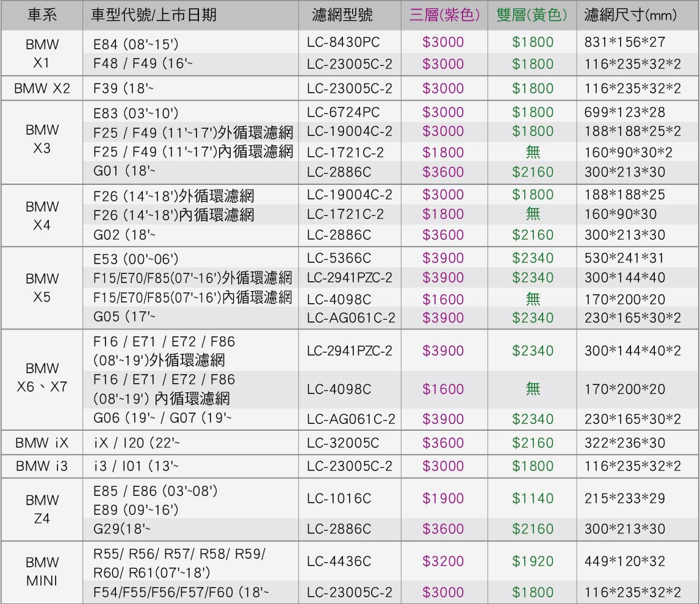Image resolution: width=700 pixels, height=604 pixels.
Task: Select the BMW MINI series cell
Action: click(42, 572)
